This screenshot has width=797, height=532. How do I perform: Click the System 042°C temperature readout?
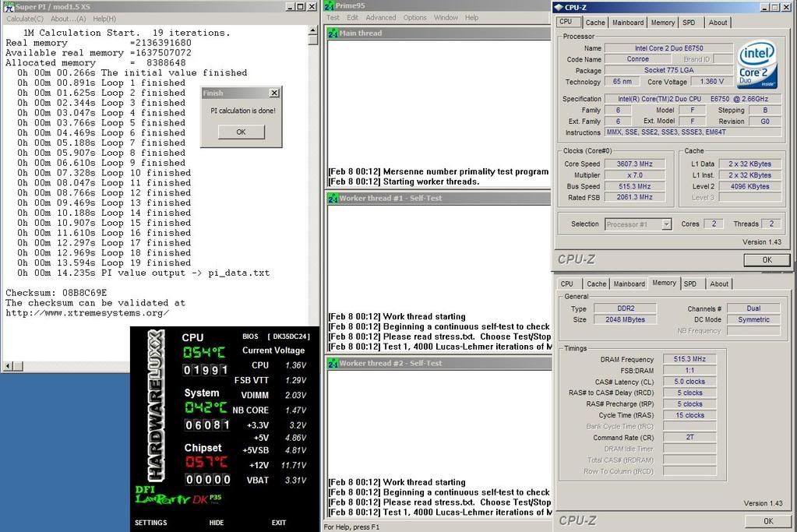pos(206,407)
